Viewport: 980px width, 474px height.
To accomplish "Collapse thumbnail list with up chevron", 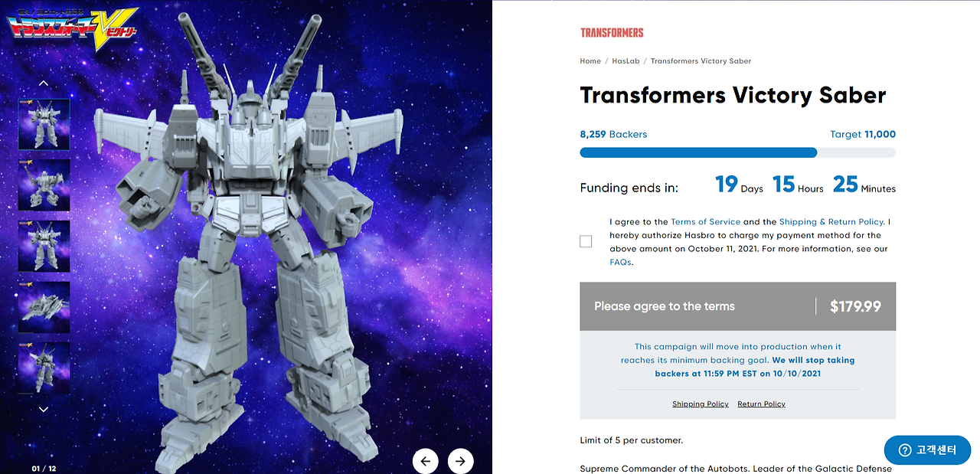I will pyautogui.click(x=44, y=83).
